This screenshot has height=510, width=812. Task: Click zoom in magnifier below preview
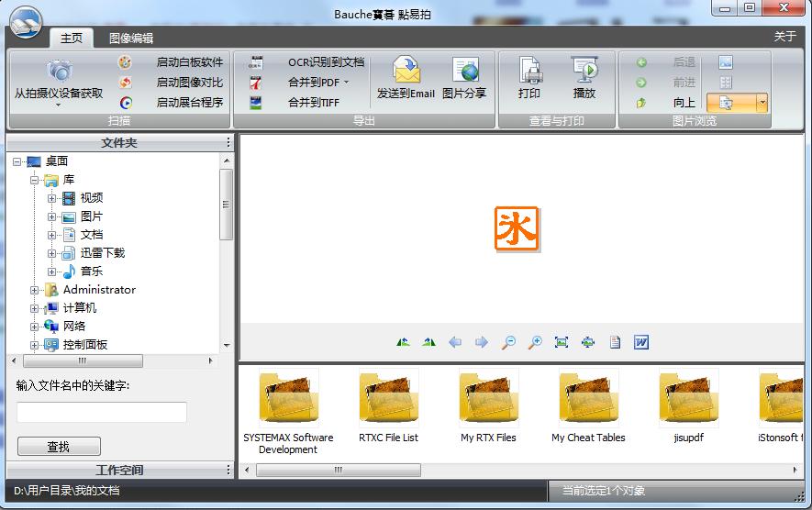pos(535,342)
